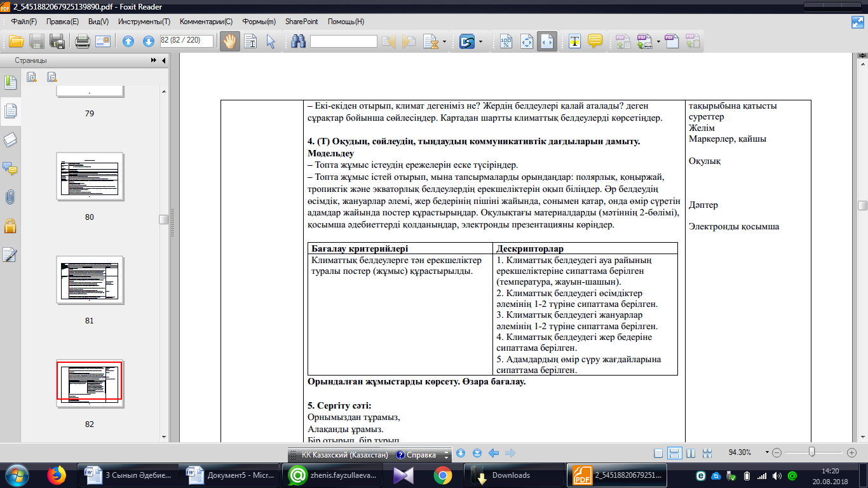Switch to single page layout
Image resolution: width=868 pixels, height=488 pixels.
coord(658,453)
